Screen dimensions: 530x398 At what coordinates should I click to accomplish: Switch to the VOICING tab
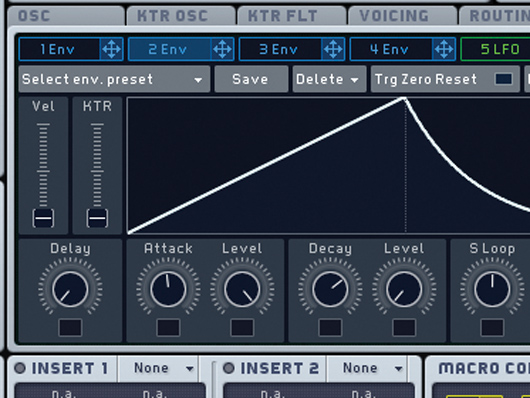(x=403, y=16)
